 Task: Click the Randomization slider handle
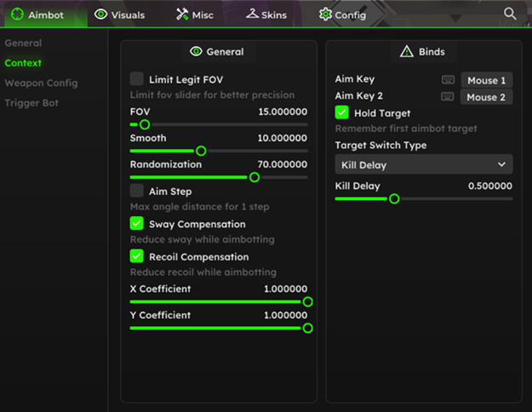(255, 177)
